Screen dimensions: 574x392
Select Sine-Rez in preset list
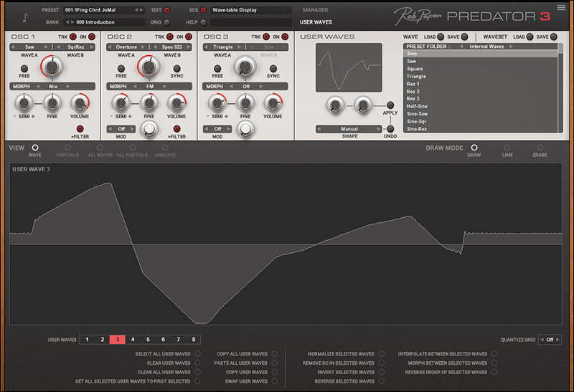tap(480, 129)
